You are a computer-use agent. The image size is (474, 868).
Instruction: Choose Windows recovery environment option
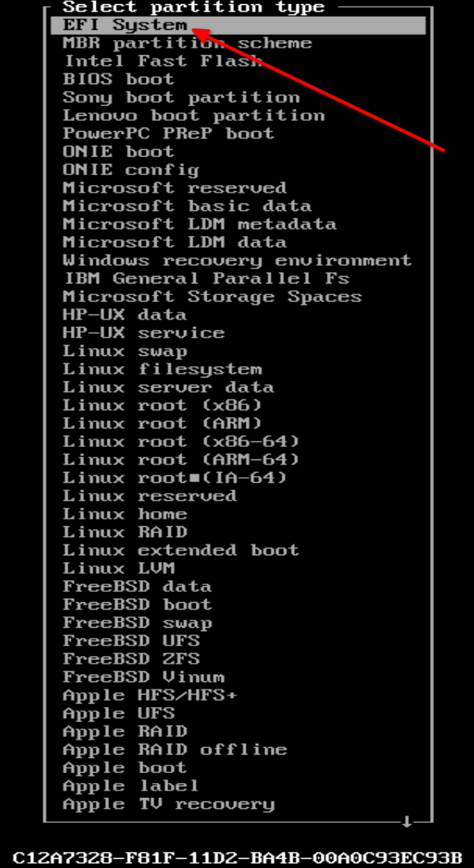[x=237, y=260]
